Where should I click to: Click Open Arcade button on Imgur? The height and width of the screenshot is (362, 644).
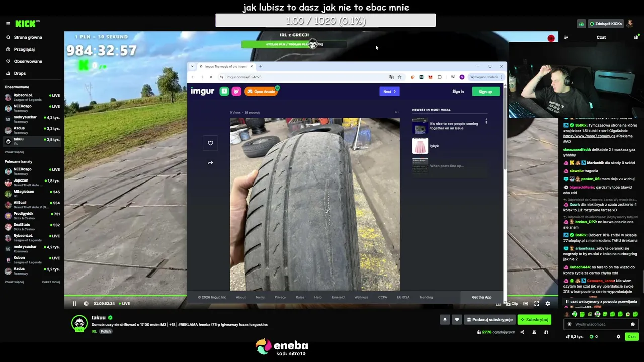coord(261,91)
